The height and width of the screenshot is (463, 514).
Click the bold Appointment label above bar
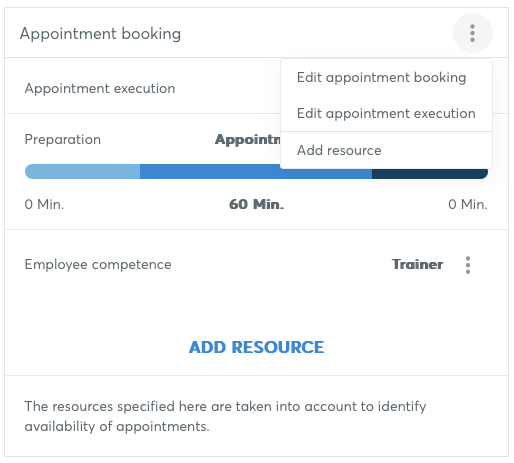[x=248, y=139]
